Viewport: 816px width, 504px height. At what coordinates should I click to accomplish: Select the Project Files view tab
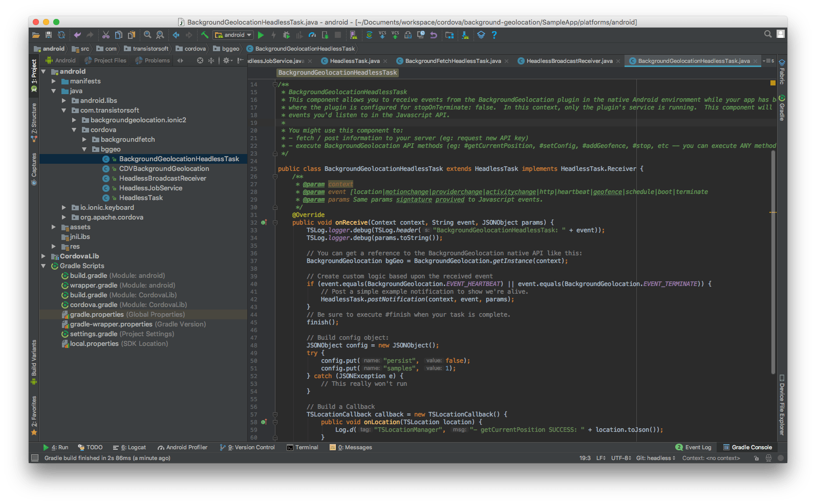click(x=106, y=60)
